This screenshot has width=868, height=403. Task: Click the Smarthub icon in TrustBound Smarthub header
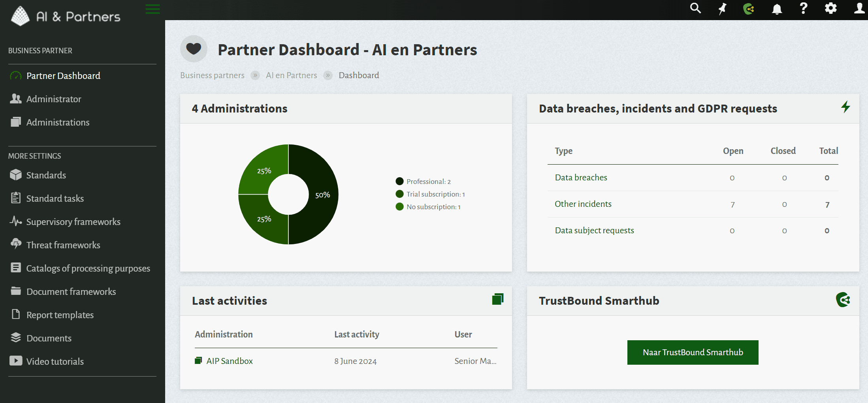click(843, 300)
